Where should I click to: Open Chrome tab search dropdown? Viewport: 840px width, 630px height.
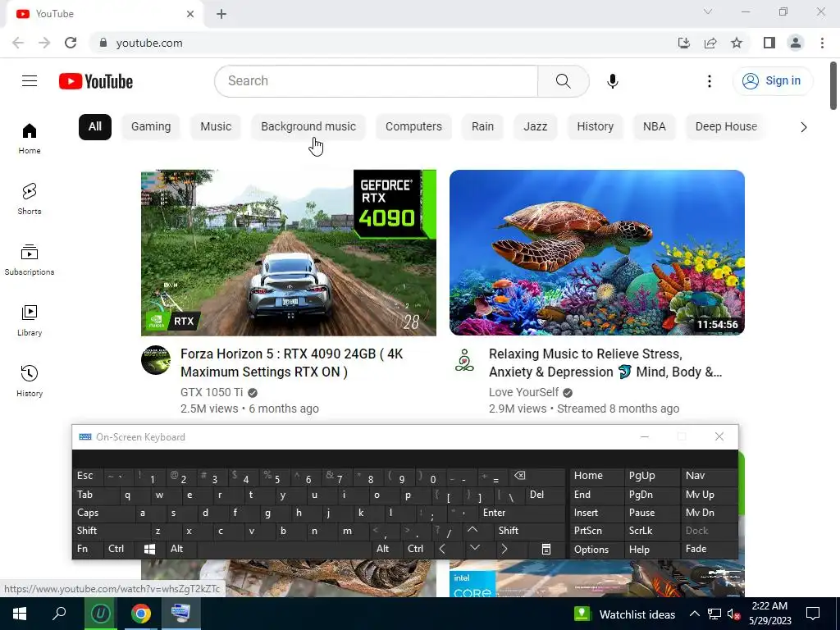coord(708,11)
